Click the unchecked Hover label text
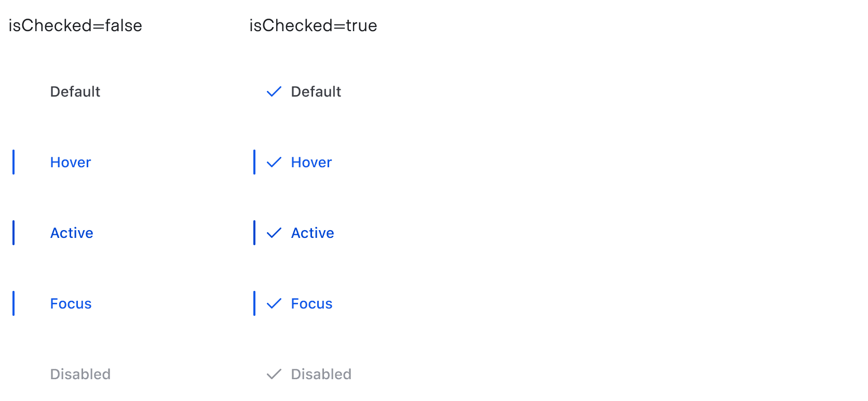 (70, 162)
